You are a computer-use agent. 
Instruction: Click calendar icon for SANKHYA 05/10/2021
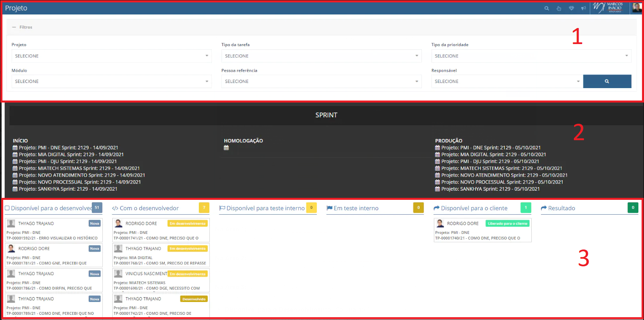pos(437,189)
